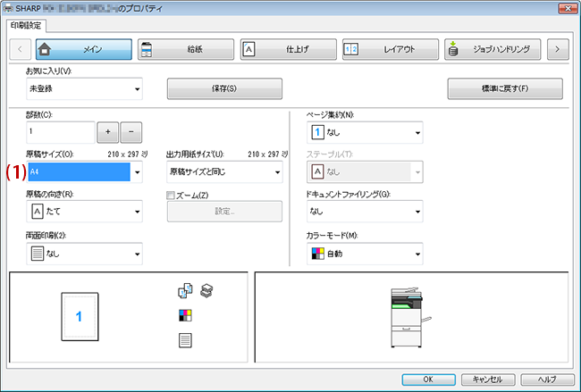Click the 保存(S) save button
Viewport: 581px width, 392px height.
(x=224, y=88)
